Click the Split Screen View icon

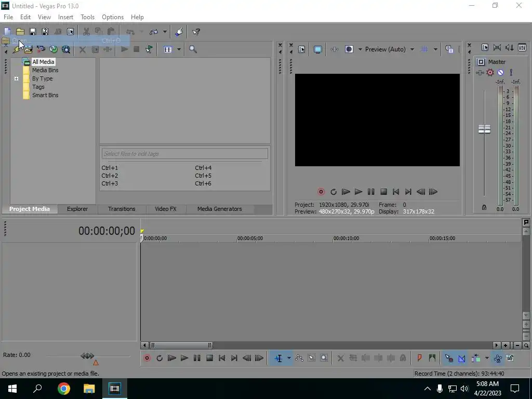click(349, 49)
